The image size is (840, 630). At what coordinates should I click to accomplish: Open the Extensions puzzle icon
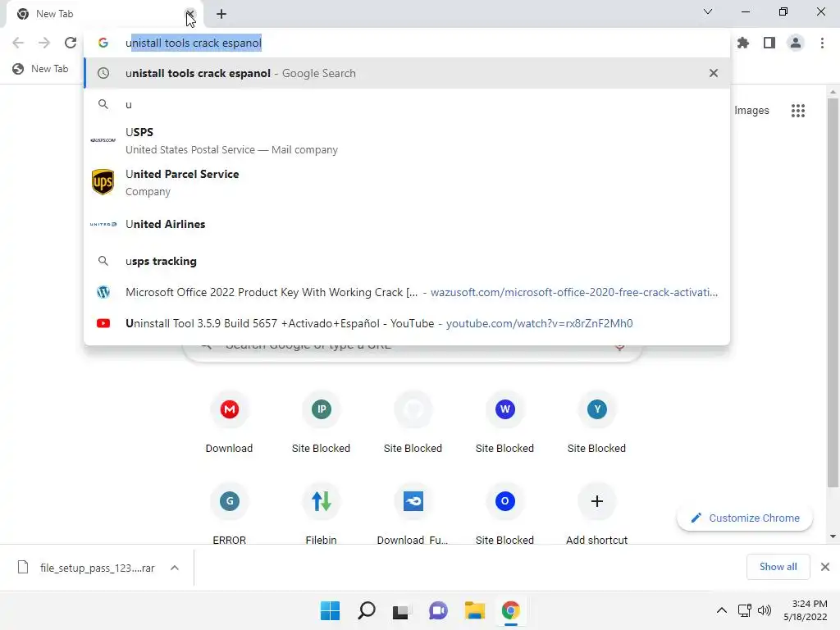pos(742,43)
